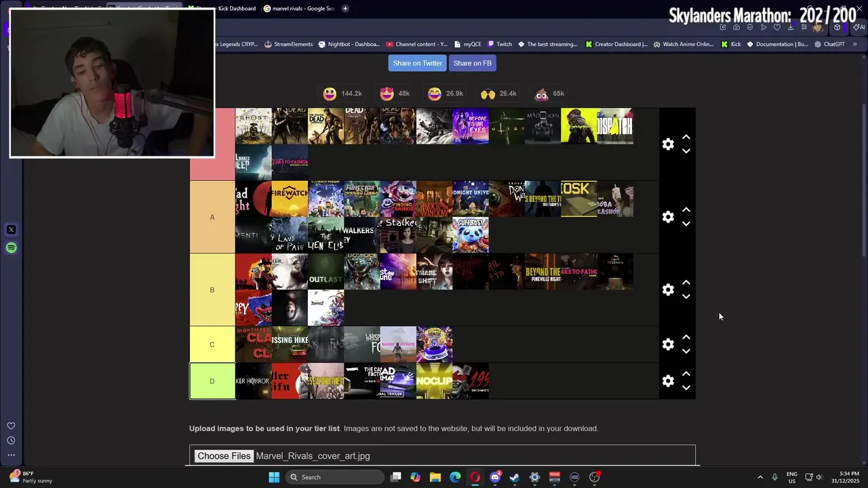Open Steam from taskbar
This screenshot has height=488, width=868.
(x=515, y=477)
